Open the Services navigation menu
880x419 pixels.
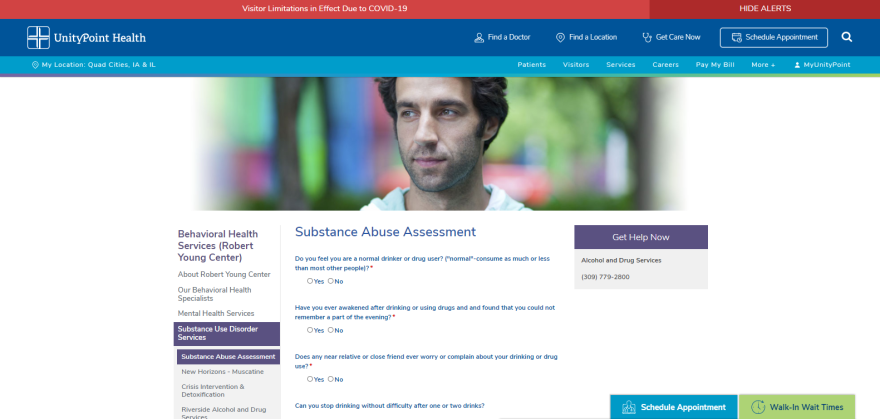[x=621, y=65]
